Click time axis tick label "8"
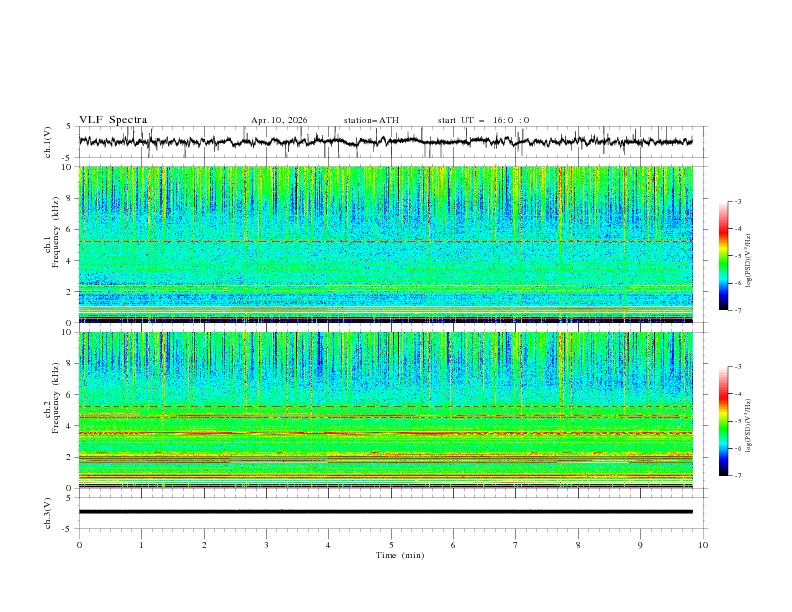Image resolution: width=792 pixels, height=612 pixels. pyautogui.click(x=578, y=545)
